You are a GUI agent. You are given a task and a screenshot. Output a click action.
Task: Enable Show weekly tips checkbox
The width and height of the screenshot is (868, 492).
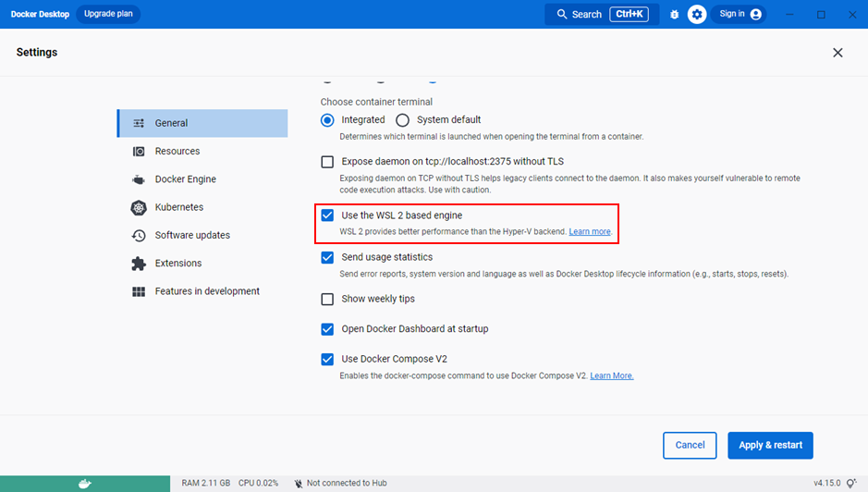[x=327, y=300]
